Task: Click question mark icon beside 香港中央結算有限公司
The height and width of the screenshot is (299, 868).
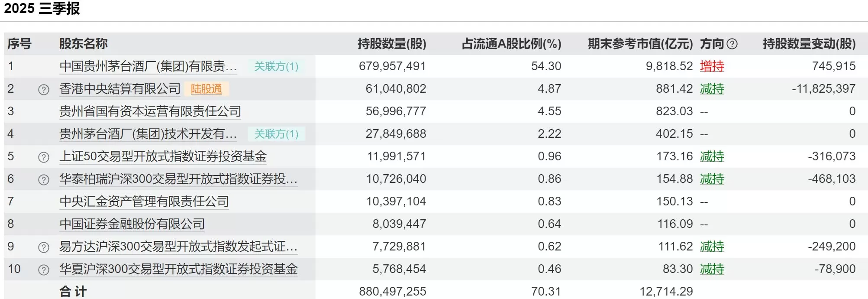Action: 43,89
